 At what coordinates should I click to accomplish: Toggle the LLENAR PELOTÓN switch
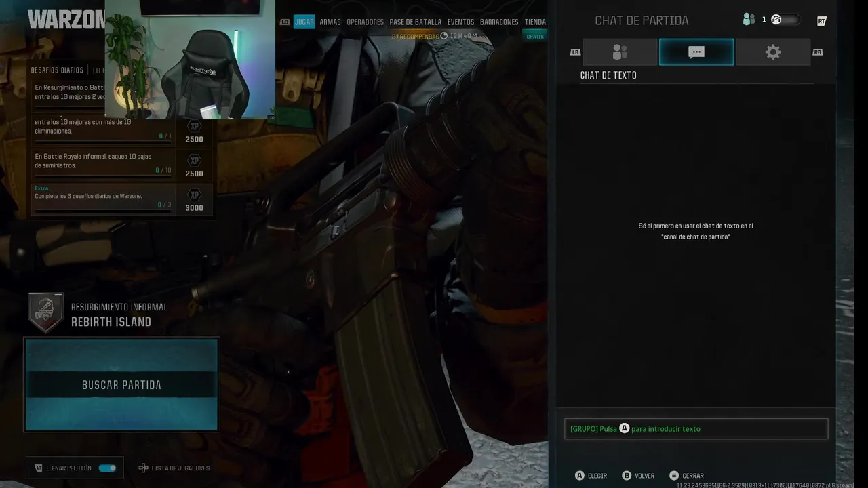[107, 468]
